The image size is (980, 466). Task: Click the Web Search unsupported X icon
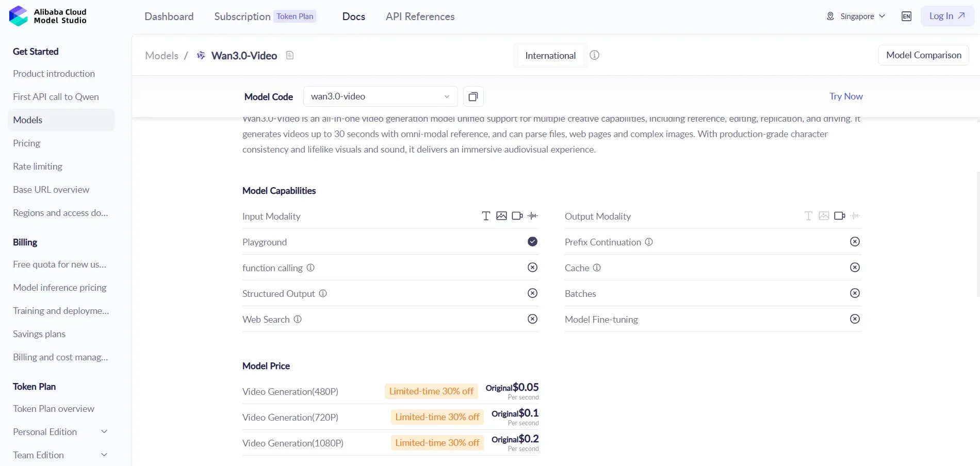(x=533, y=319)
